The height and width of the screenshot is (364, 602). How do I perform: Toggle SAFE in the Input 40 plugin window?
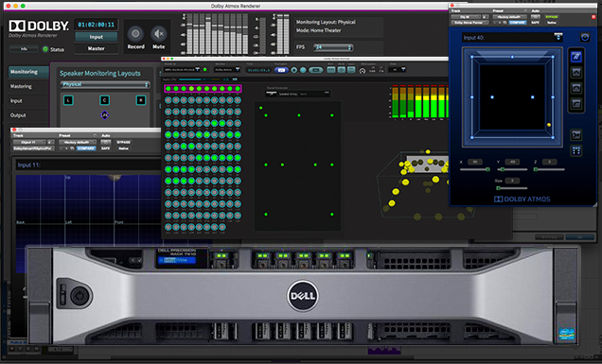[535, 23]
